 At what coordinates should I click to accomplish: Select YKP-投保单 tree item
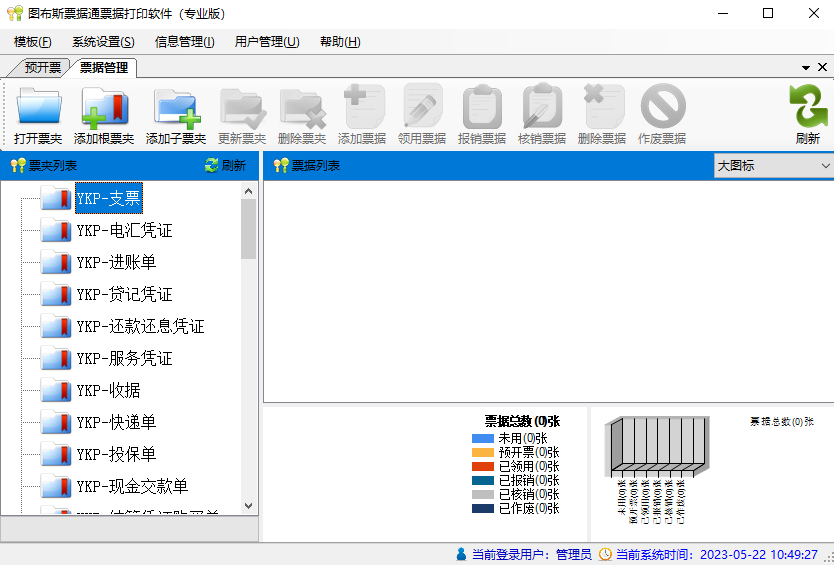pos(116,454)
